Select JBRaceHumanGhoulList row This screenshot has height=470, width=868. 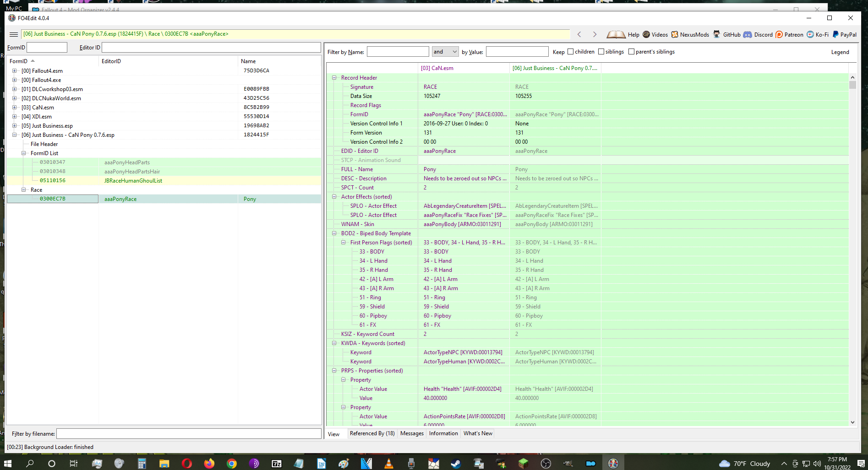point(164,181)
